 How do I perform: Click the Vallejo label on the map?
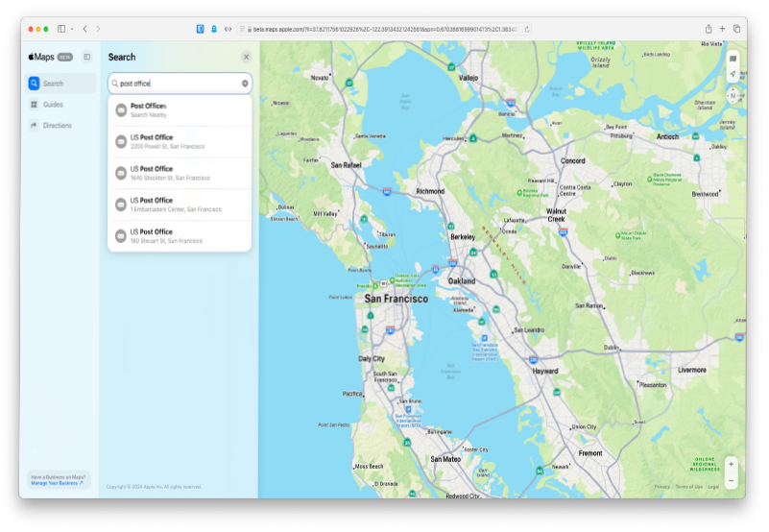click(x=469, y=78)
